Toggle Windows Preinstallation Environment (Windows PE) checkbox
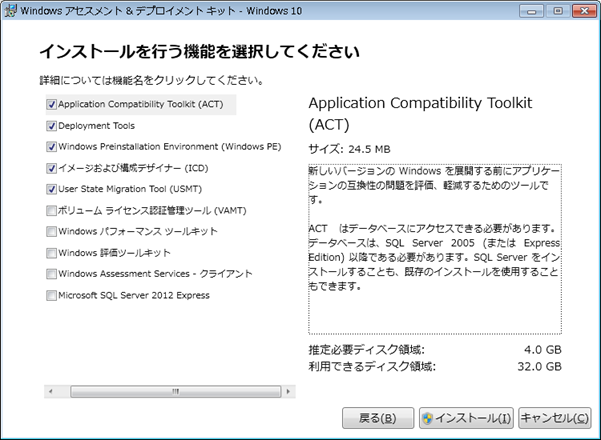Viewport: 601px width, 440px height. click(51, 147)
